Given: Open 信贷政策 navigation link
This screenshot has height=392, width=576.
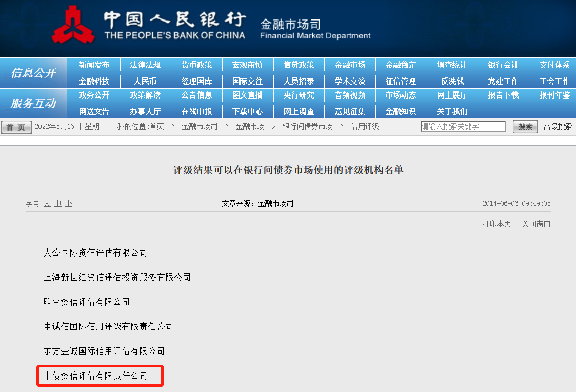Looking at the screenshot, I should coord(299,65).
